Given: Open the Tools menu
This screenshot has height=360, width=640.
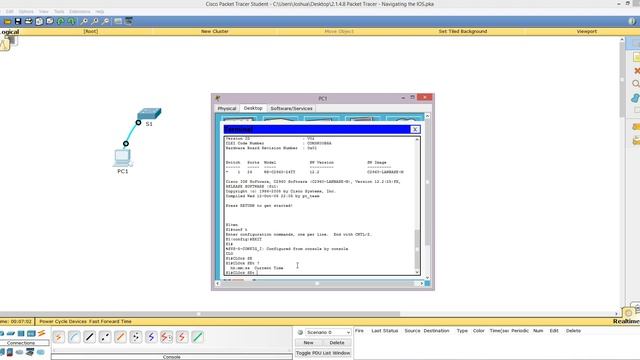Looking at the screenshot, I should pos(59,11).
